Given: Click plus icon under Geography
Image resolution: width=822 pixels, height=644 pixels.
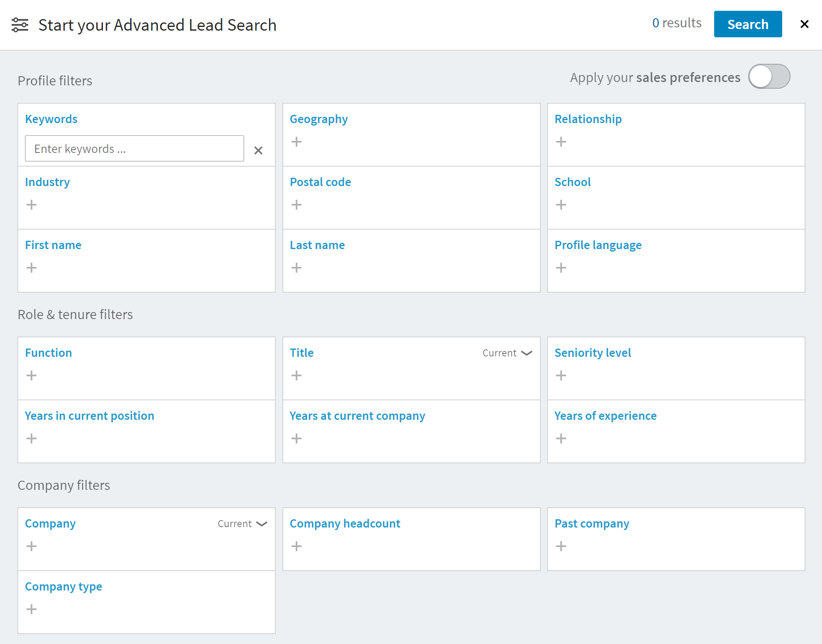Looking at the screenshot, I should tap(296, 142).
